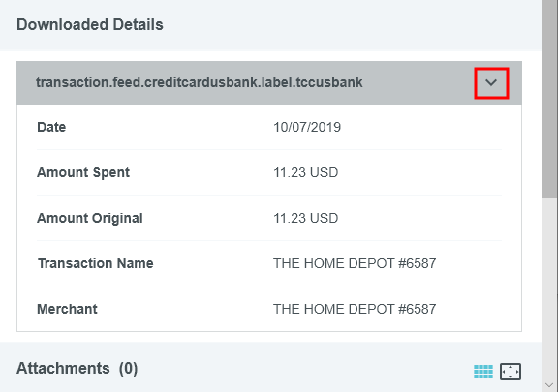Click the attachments count (0)
Screen dimensions: 558x392
128,369
